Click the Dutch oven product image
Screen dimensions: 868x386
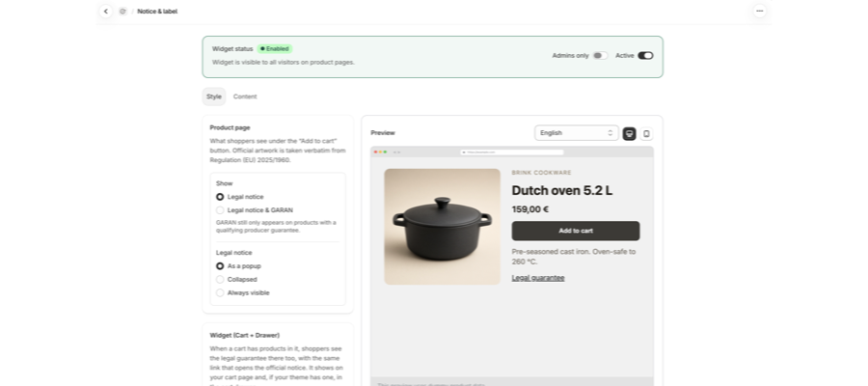click(443, 227)
